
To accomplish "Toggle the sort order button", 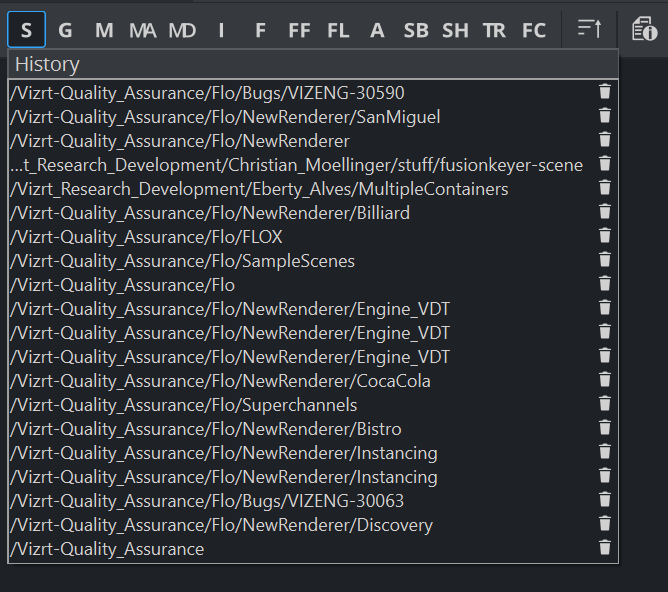I will click(x=590, y=30).
